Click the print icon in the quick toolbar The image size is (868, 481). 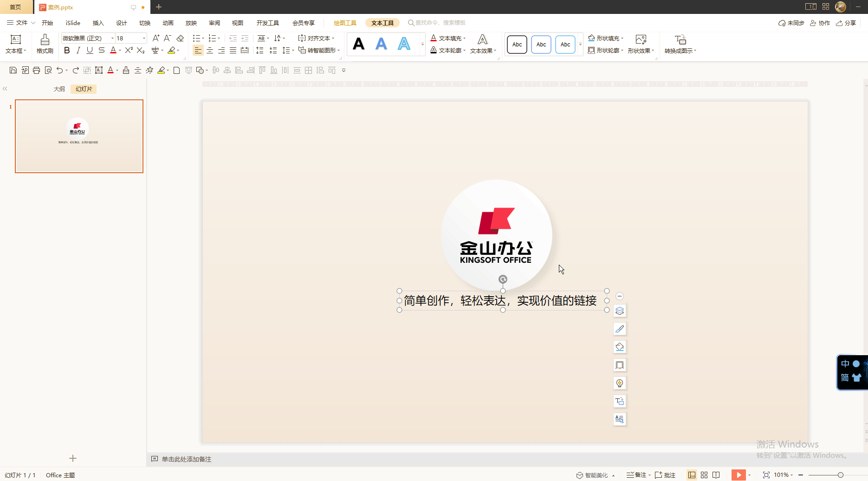(36, 70)
